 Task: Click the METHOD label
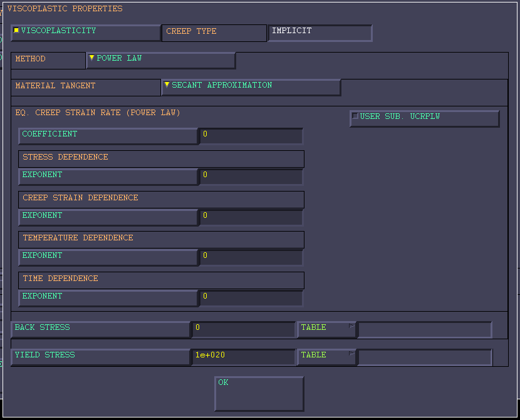pos(48,61)
